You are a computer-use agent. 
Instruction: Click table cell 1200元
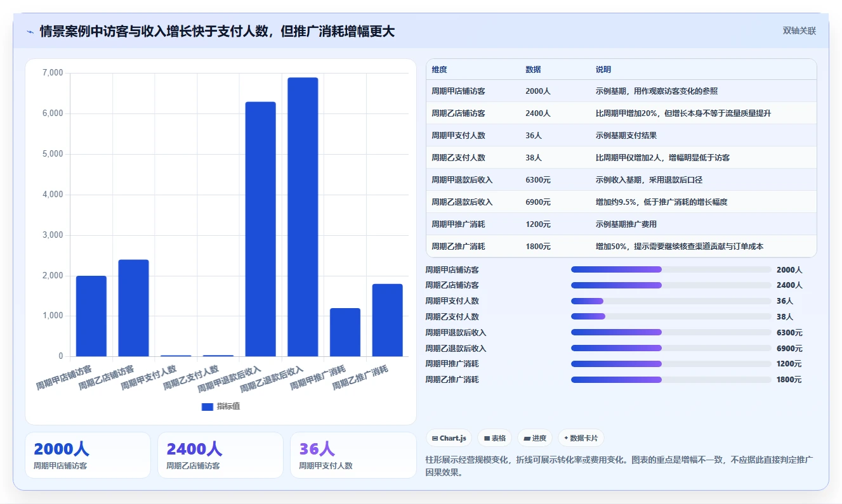[x=538, y=224]
